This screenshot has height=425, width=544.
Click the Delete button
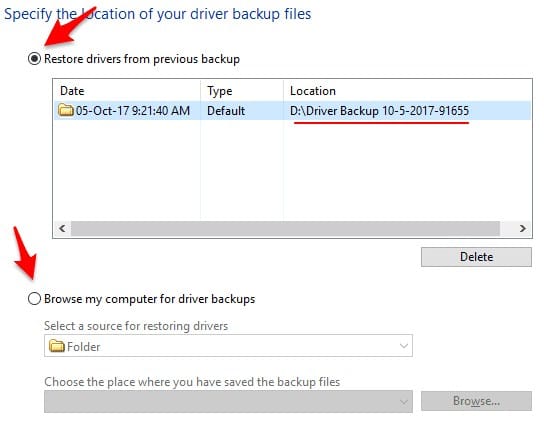(476, 257)
